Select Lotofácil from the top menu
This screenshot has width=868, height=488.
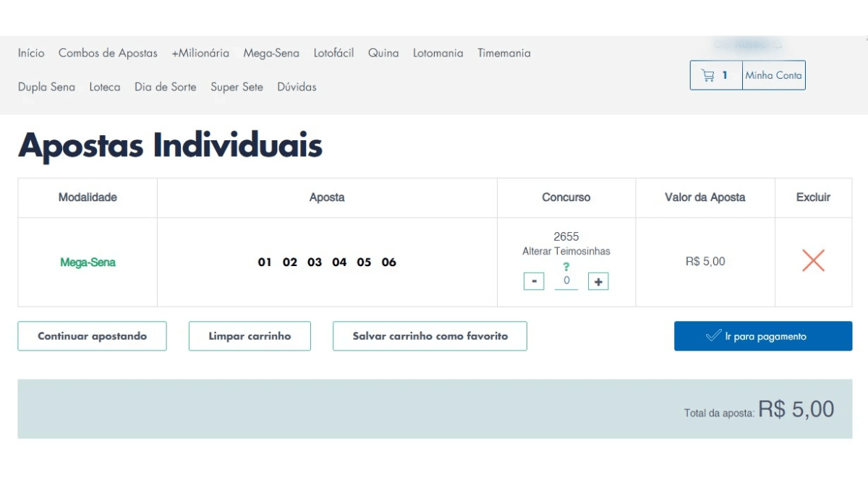(333, 53)
